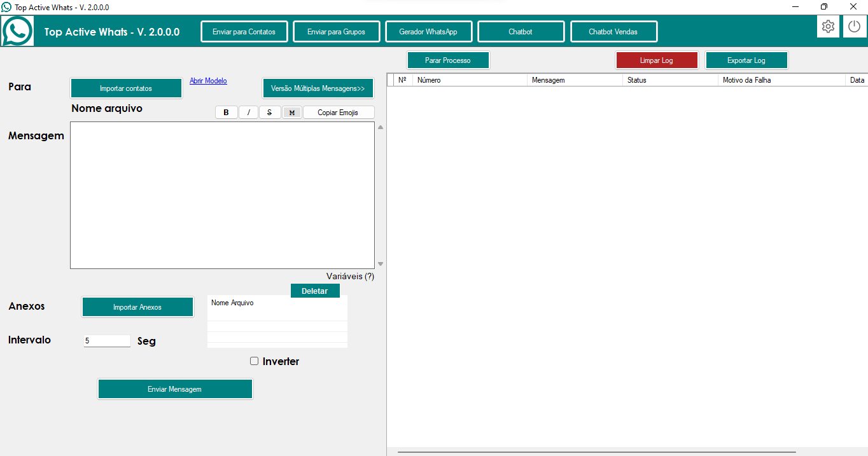Restore down the application window

coord(824,6)
